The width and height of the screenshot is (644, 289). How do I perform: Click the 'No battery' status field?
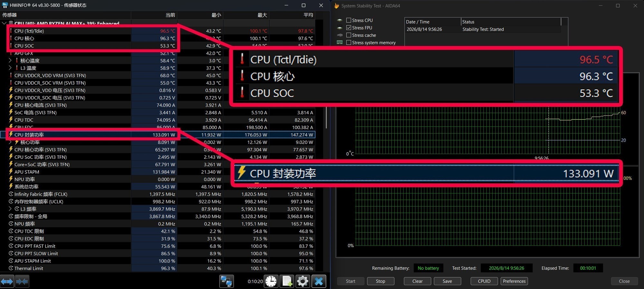(428, 268)
